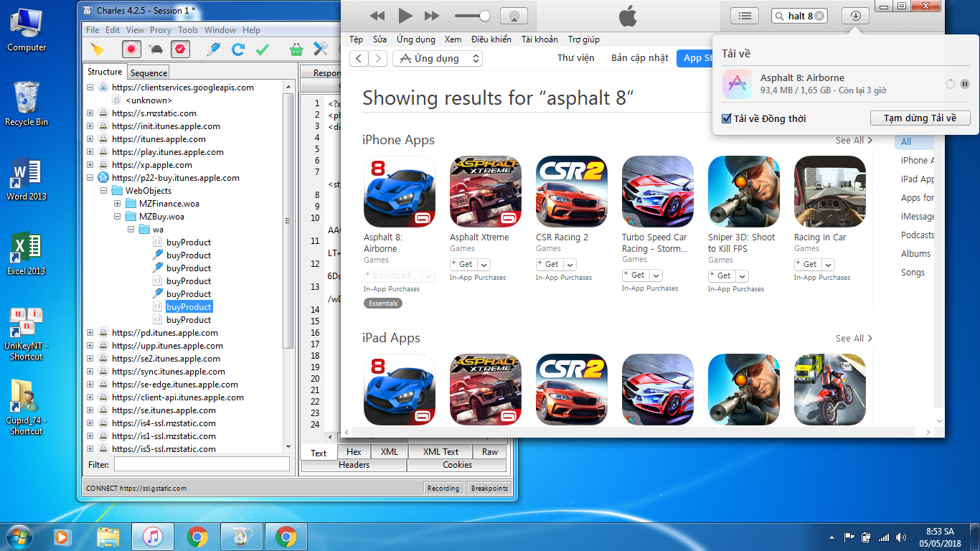Switch to the Hex view tab in Charles
This screenshot has height=551, width=980.
(354, 452)
